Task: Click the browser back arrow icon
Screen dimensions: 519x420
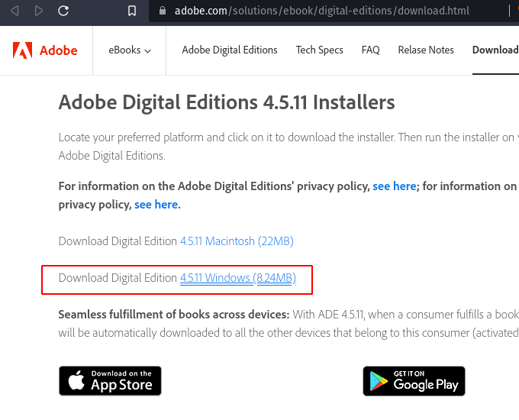Action: [15, 11]
